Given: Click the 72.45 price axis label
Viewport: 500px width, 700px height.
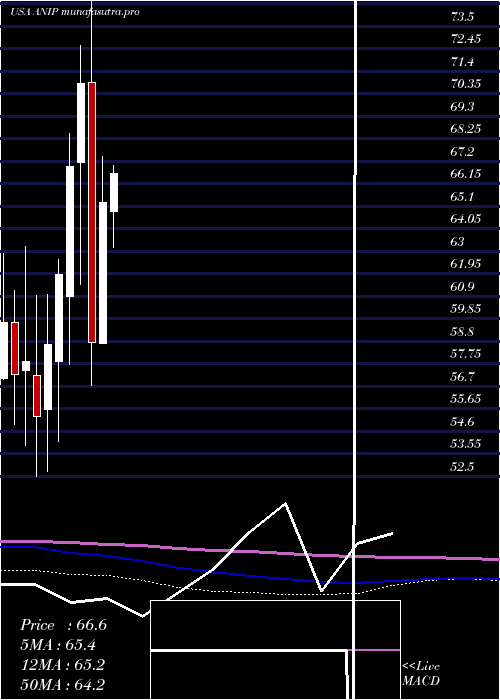Looking at the screenshot, I should point(466,39).
